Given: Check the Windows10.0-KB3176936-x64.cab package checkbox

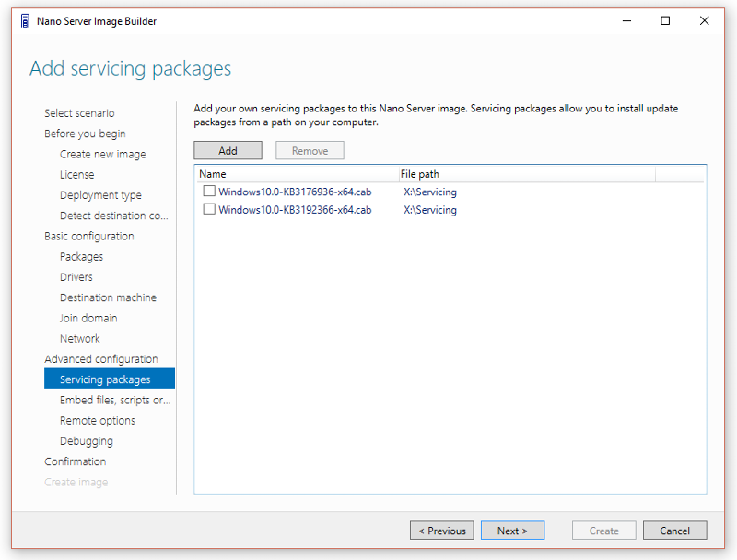Looking at the screenshot, I should 209,192.
